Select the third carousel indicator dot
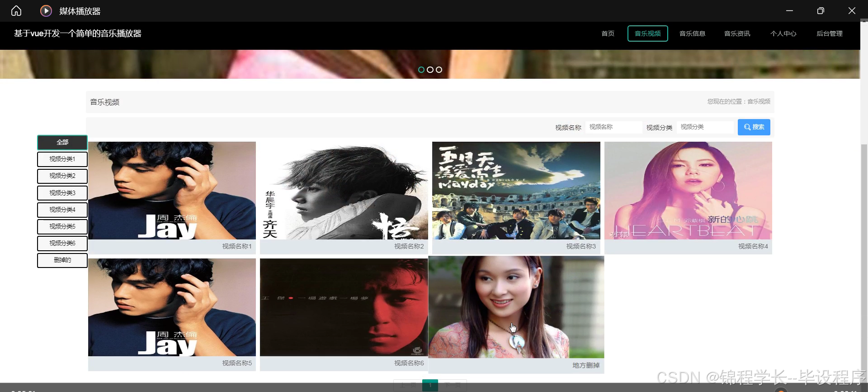868x392 pixels. (439, 70)
